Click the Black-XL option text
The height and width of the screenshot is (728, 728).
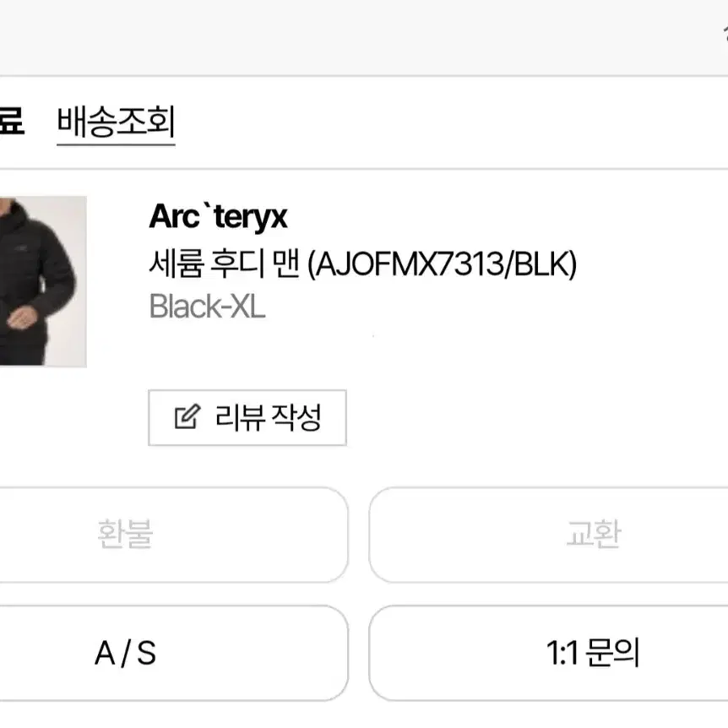[207, 307]
